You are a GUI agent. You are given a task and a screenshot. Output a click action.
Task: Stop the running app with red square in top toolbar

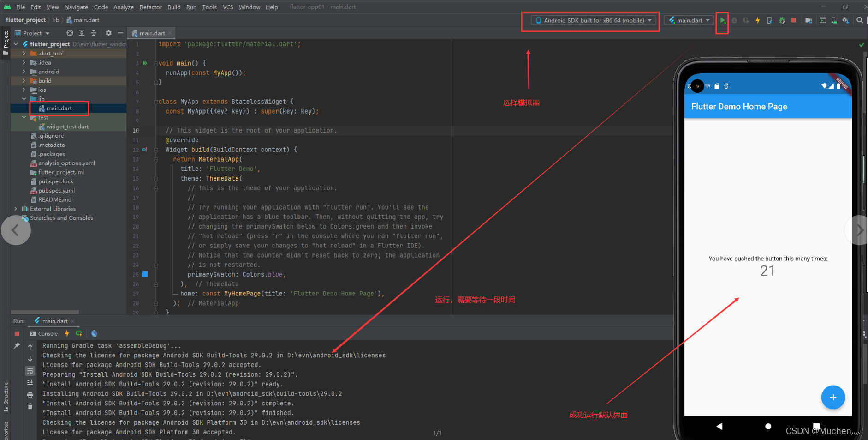pos(794,21)
